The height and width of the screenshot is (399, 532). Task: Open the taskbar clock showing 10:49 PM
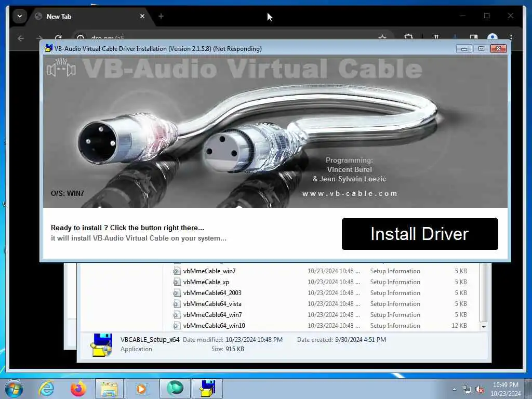506,389
